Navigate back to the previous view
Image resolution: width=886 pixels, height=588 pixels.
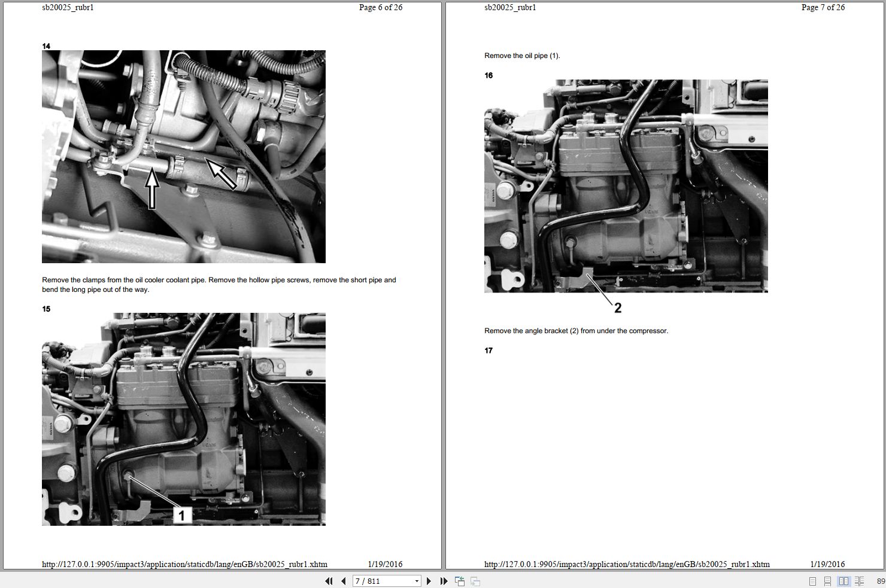pyautogui.click(x=459, y=581)
